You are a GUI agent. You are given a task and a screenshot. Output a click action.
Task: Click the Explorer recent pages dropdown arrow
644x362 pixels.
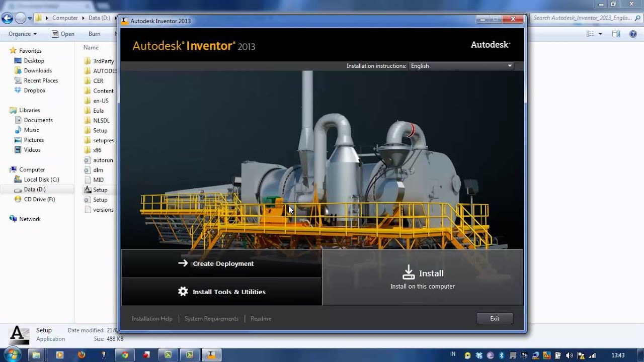(30, 18)
